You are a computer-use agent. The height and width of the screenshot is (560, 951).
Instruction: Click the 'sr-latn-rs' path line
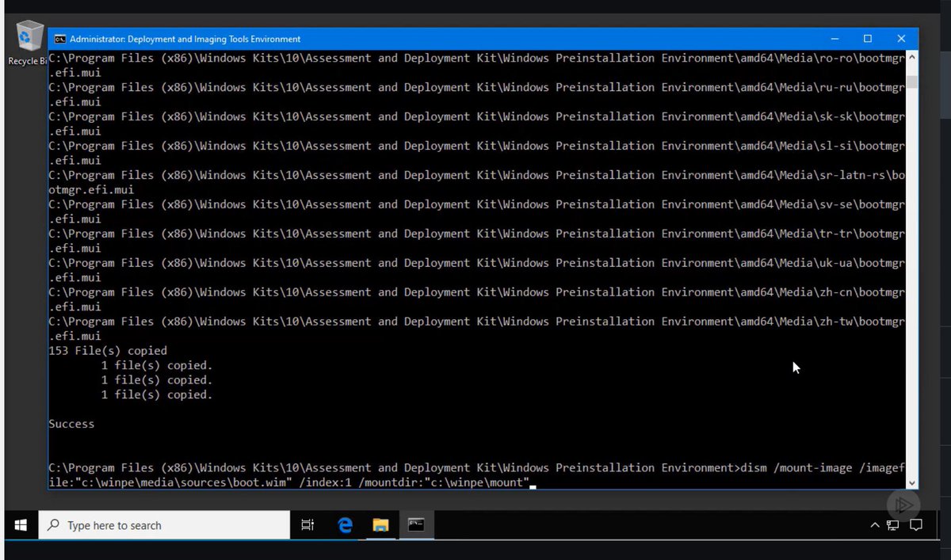pyautogui.click(x=476, y=175)
